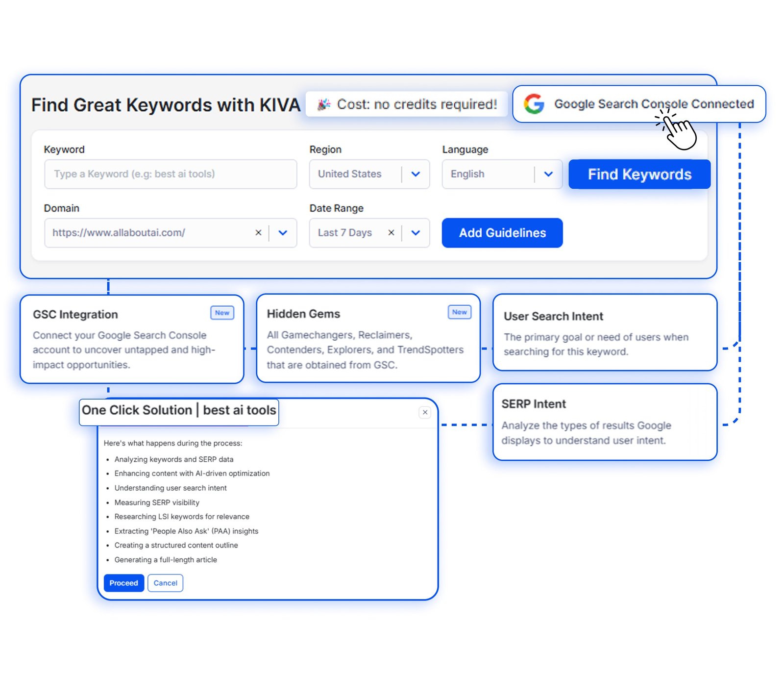This screenshot has width=784, height=675.
Task: Click Proceed in the One Click Solution dialog
Action: (x=123, y=583)
